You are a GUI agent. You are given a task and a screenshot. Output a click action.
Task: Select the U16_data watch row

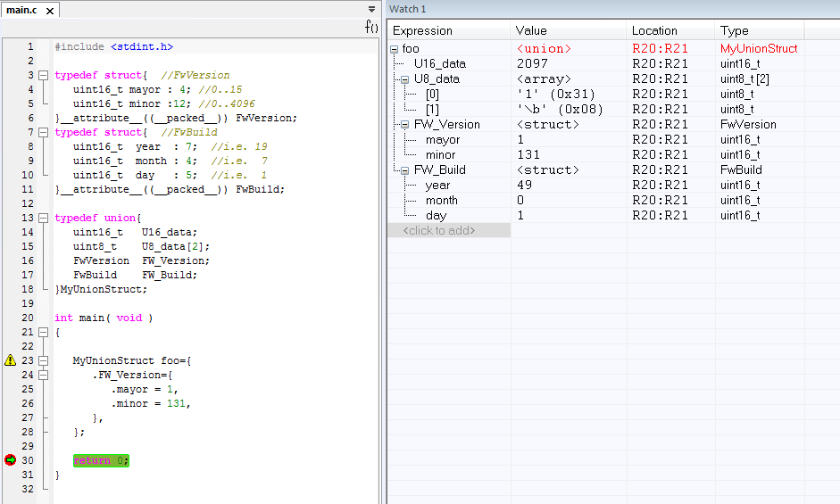pos(613,63)
